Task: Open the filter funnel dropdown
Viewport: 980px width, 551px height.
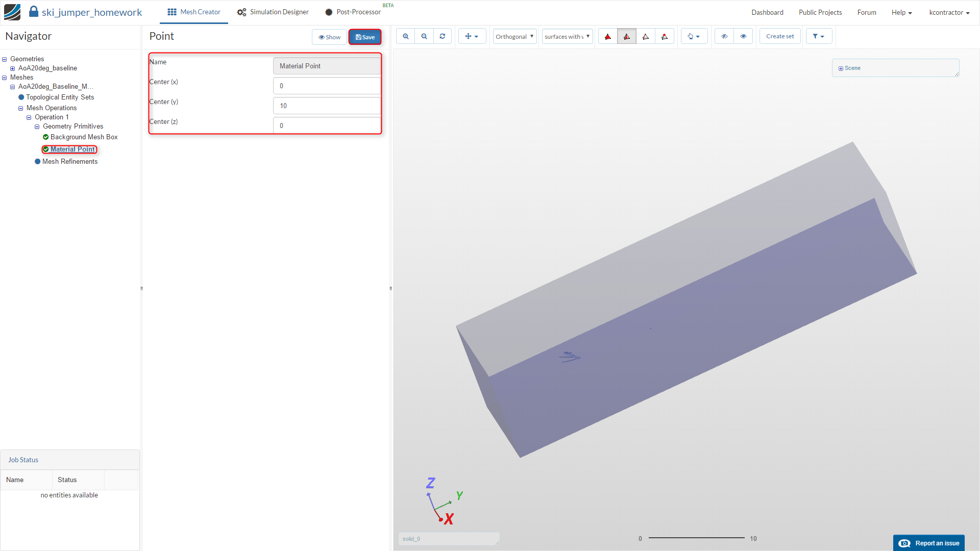Action: pyautogui.click(x=819, y=36)
